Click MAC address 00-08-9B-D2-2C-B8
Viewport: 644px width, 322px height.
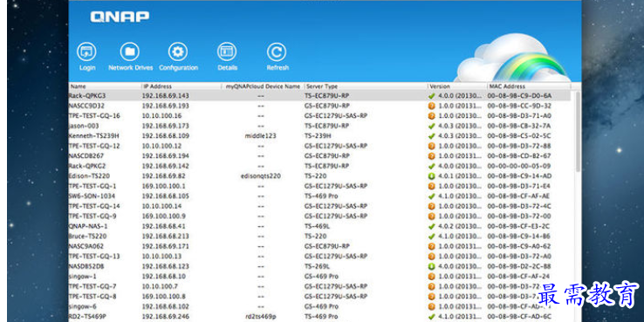tap(519, 266)
